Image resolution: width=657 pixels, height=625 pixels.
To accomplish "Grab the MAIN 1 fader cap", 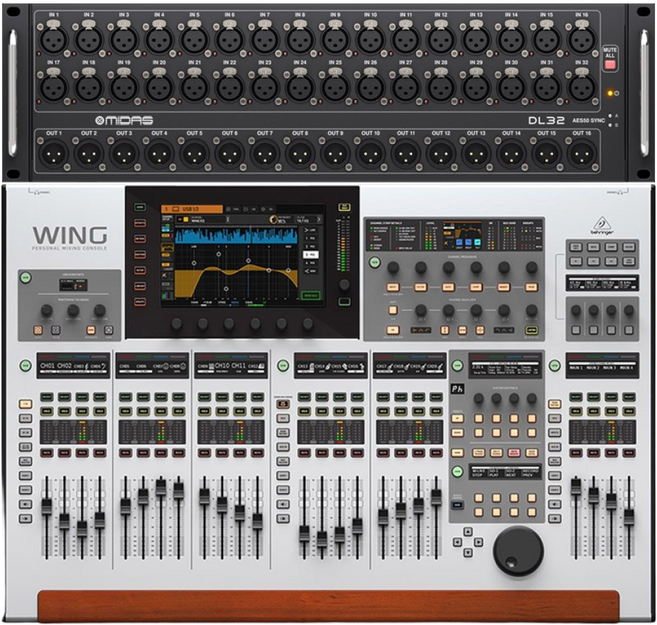I will 576,488.
